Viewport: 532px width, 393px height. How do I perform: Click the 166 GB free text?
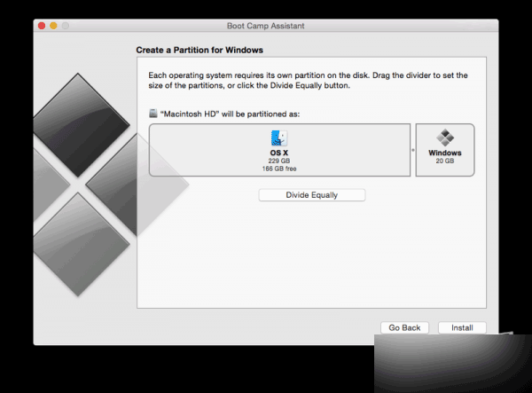coord(279,168)
